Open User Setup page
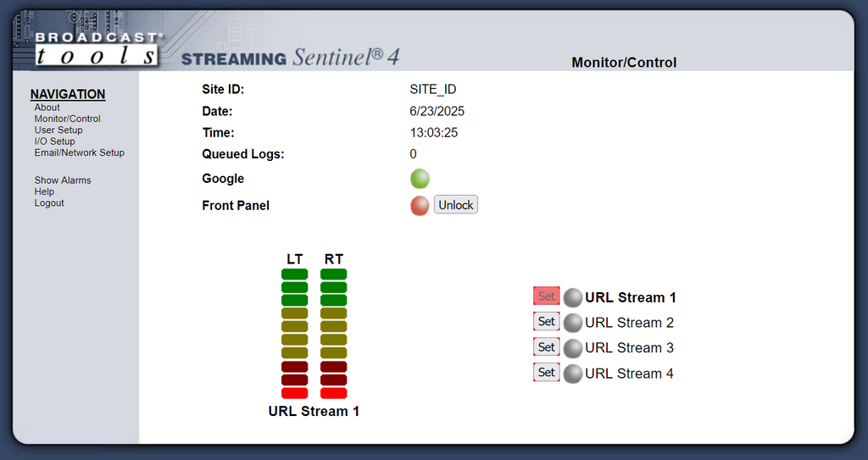 pyautogui.click(x=58, y=130)
